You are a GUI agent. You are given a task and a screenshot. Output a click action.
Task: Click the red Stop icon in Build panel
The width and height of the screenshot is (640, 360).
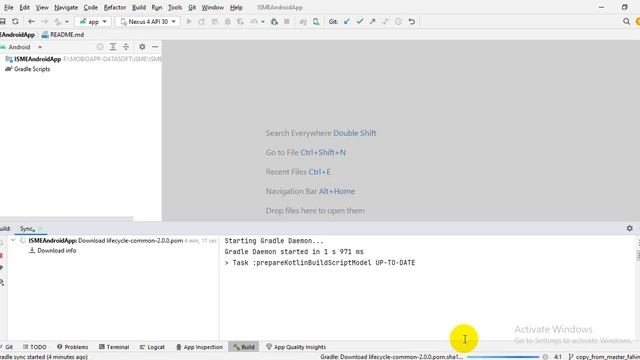point(2,256)
